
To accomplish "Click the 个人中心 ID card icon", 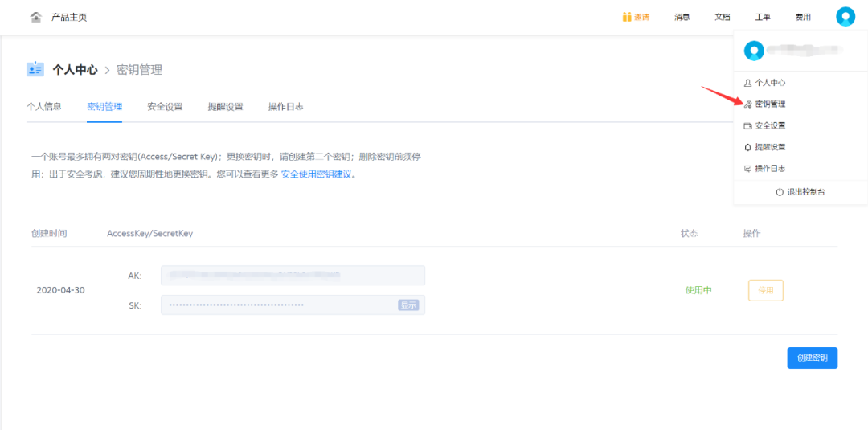I will (35, 69).
